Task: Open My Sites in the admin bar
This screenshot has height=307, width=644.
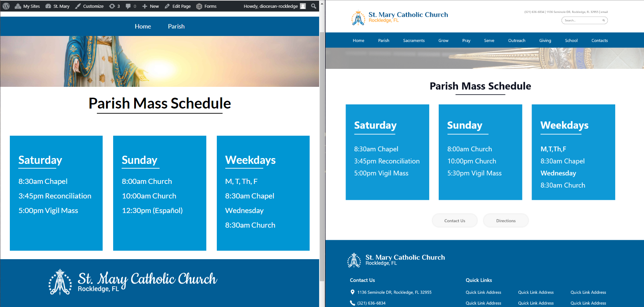Action: tap(27, 6)
